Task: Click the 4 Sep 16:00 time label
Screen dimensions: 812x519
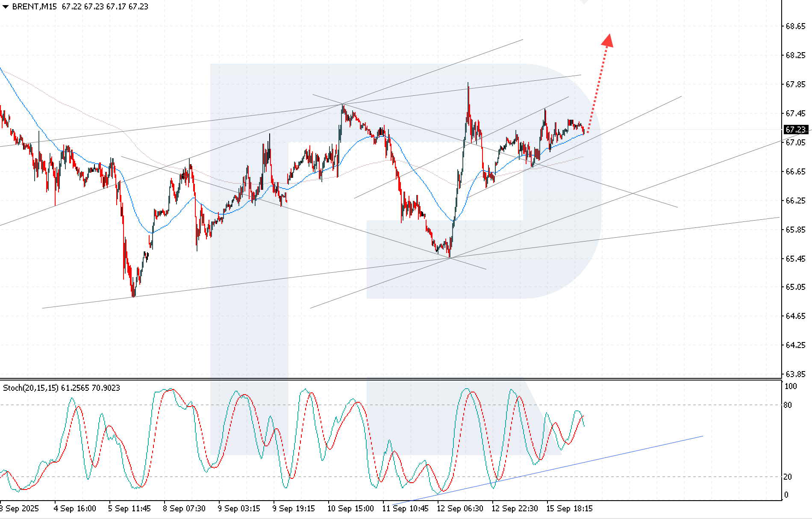Action: pyautogui.click(x=75, y=509)
